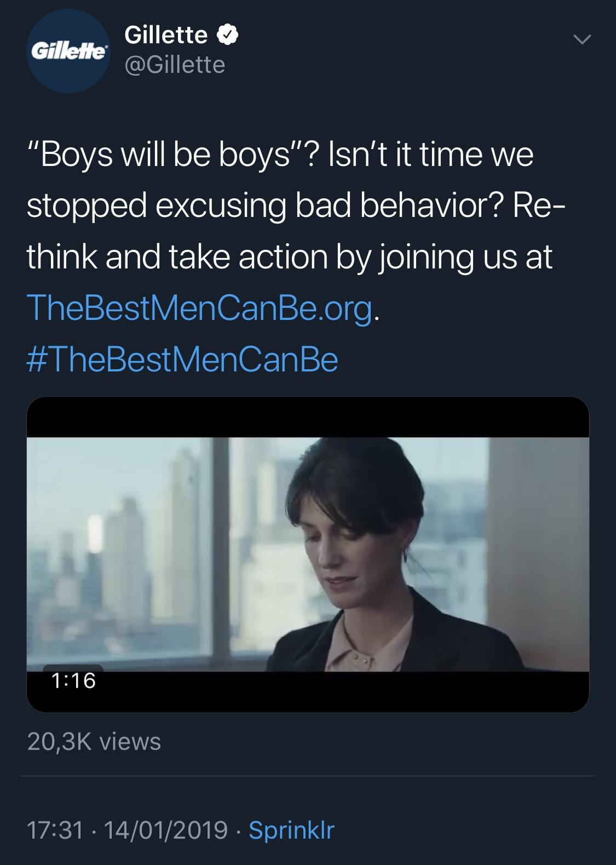The image size is (616, 865).
Task: Click the 17:31 tweet timestamp
Action: point(55,829)
